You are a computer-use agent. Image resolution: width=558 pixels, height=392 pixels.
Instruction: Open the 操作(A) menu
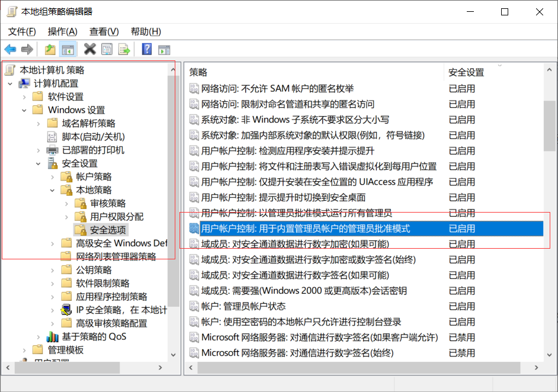click(62, 31)
